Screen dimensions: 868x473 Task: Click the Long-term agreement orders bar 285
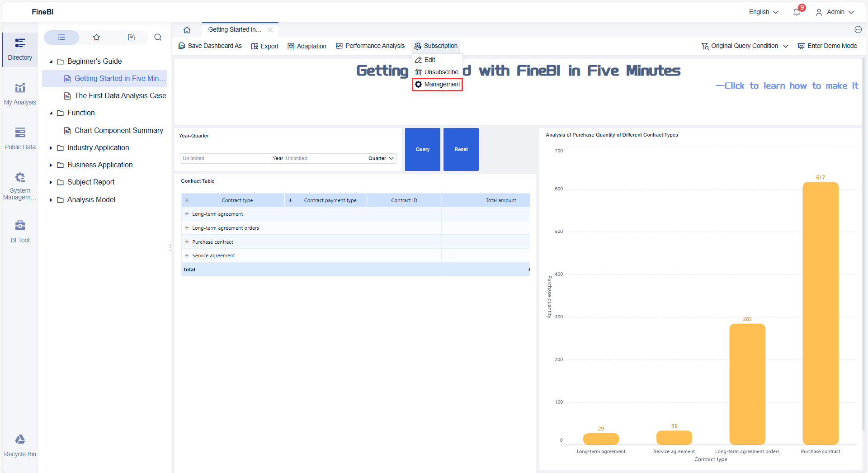tap(747, 384)
